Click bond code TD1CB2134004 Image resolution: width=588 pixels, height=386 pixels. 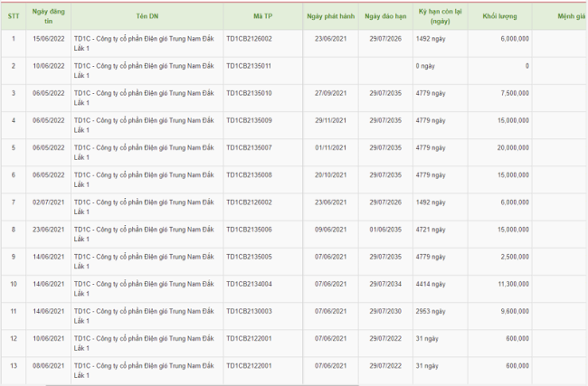[249, 283]
